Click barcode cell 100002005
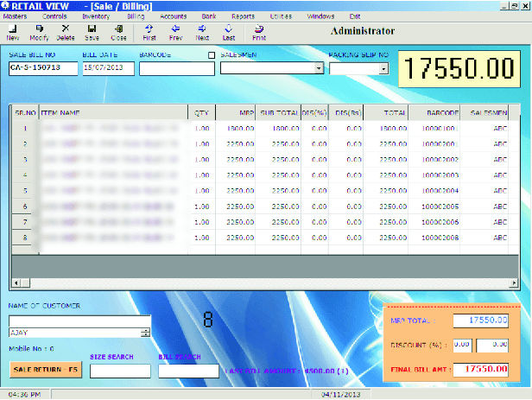This screenshot has height=400, width=532. pos(434,206)
